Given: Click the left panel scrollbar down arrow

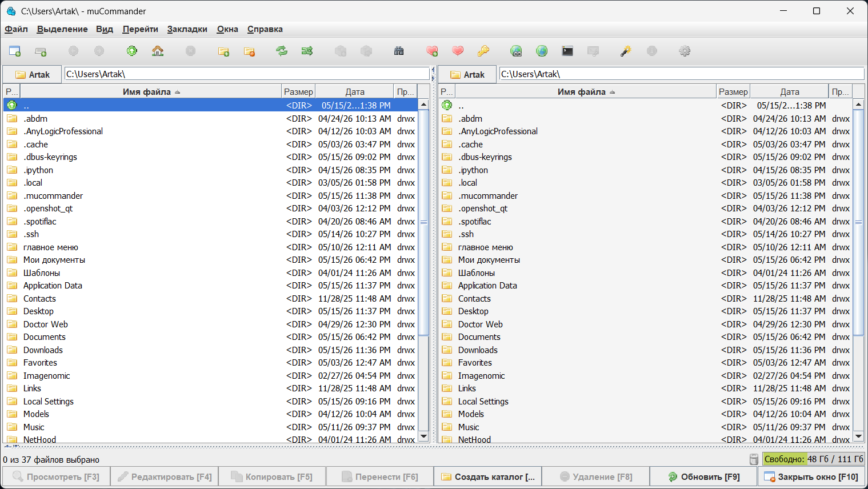Looking at the screenshot, I should [x=423, y=436].
